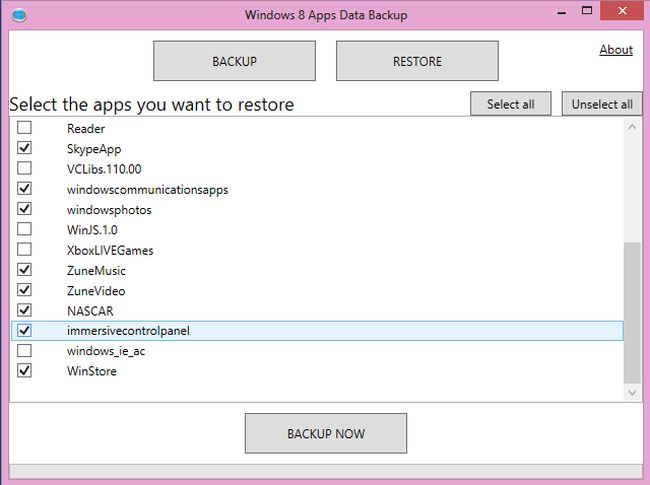Check the Reader checkbox
Screen dimensions: 650x485
(24, 127)
